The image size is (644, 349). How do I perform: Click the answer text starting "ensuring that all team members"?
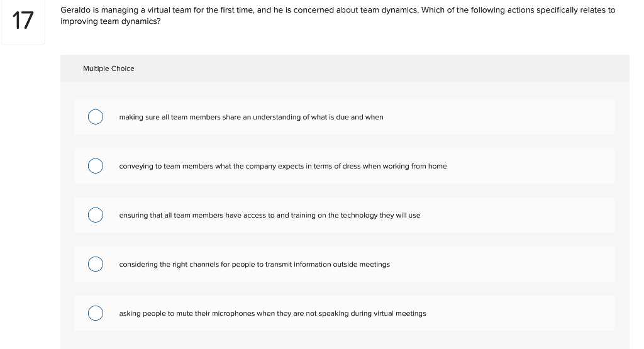(x=269, y=215)
